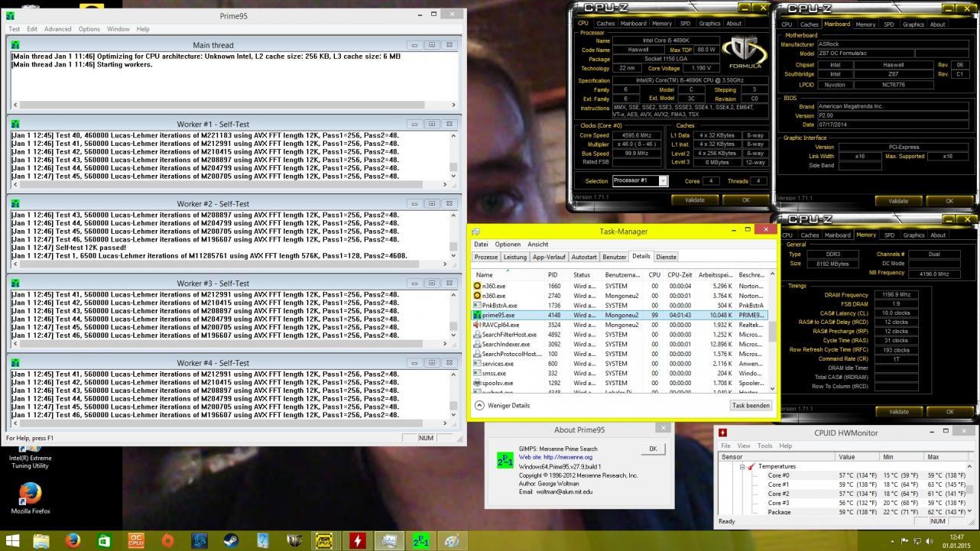This screenshot has height=551, width=980.
Task: Open Tools menu in HWMonitor
Action: click(x=765, y=446)
